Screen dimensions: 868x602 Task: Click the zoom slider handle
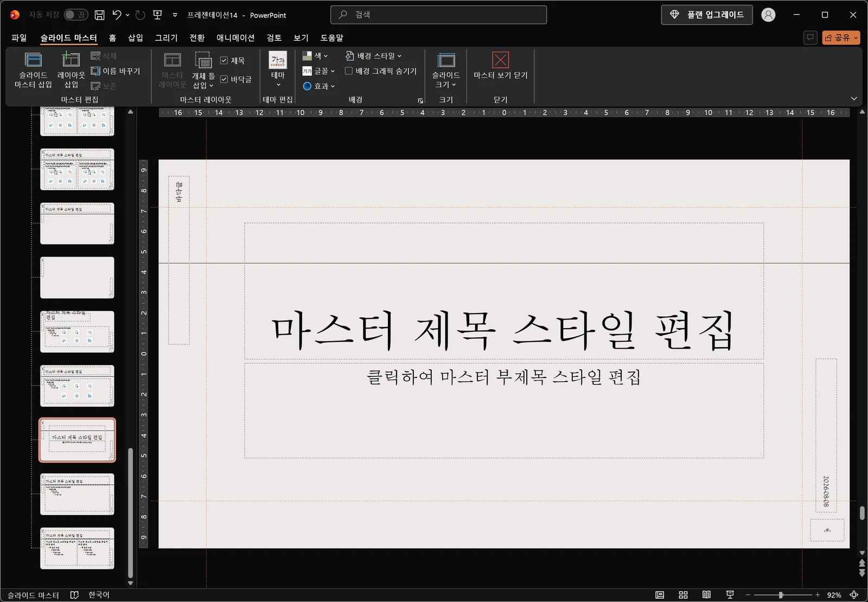781,595
